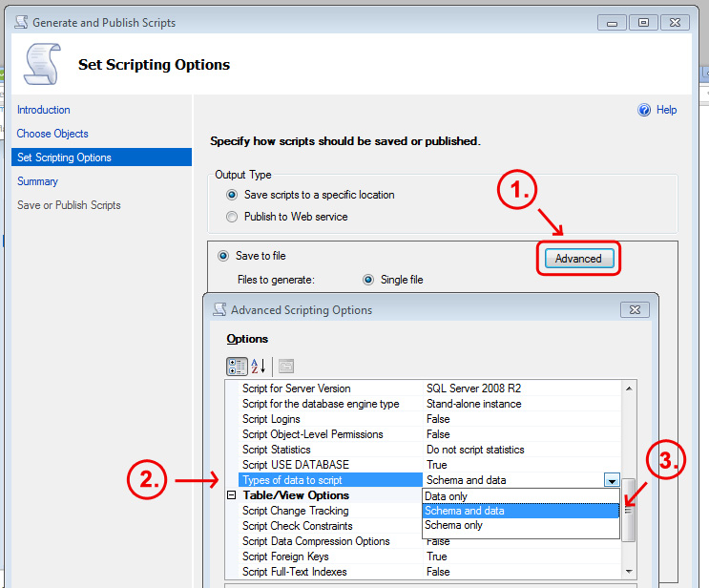
Task: Select Publish to Web service option
Action: pos(232,217)
